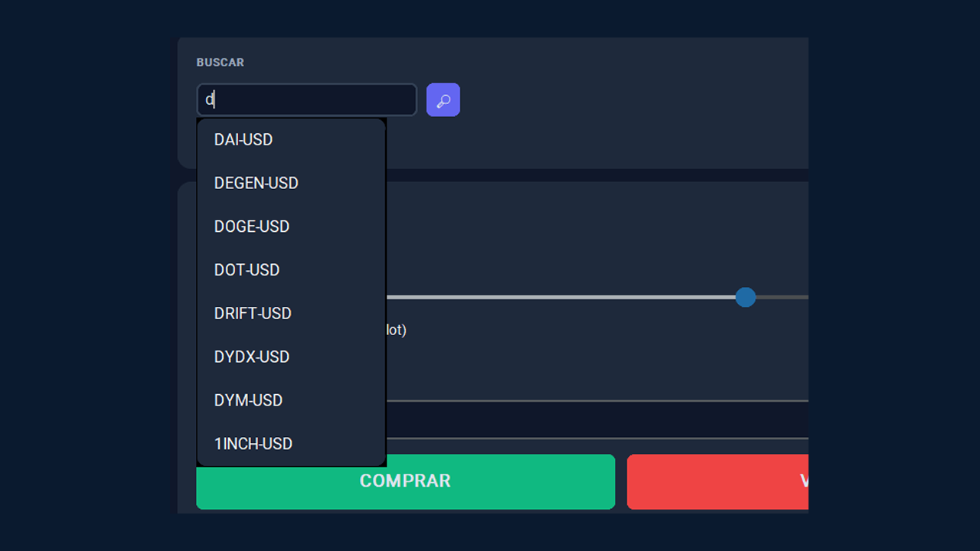Click the blue slider handle

click(x=745, y=298)
